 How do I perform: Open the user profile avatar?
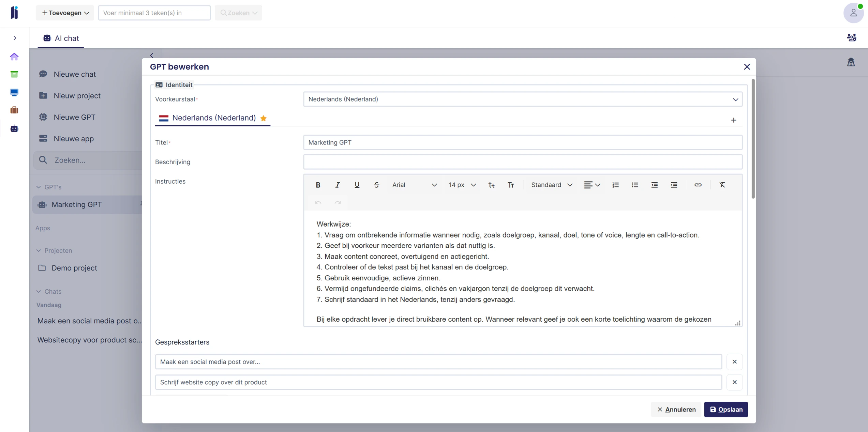854,13
